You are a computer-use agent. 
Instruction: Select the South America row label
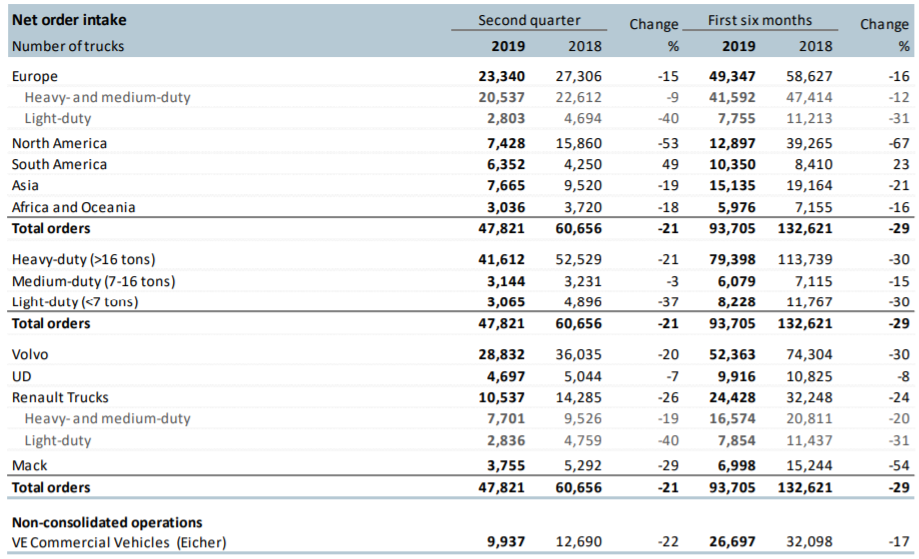tap(59, 164)
